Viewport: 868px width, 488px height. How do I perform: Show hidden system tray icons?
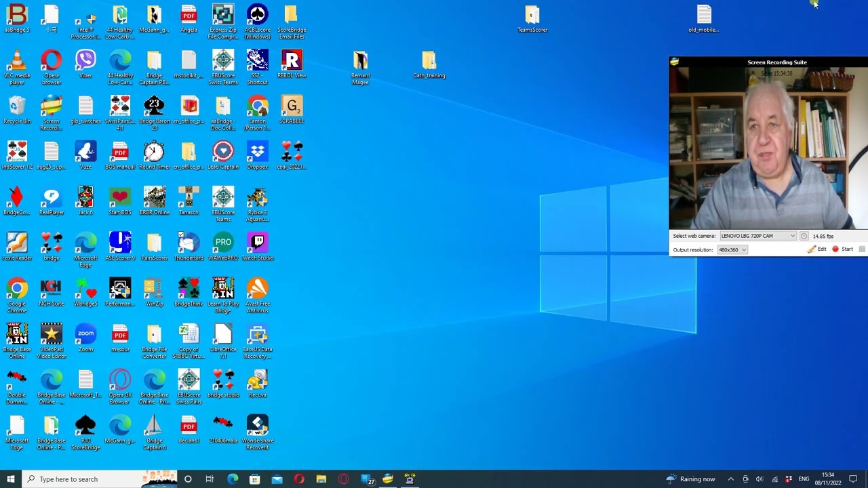point(730,479)
